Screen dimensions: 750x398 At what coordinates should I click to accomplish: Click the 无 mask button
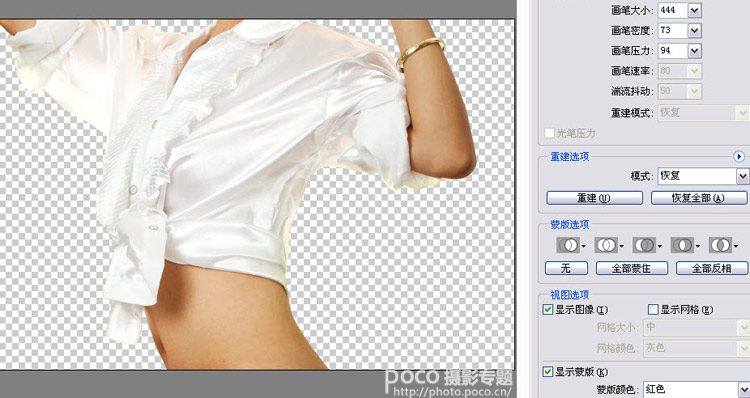coord(566,268)
